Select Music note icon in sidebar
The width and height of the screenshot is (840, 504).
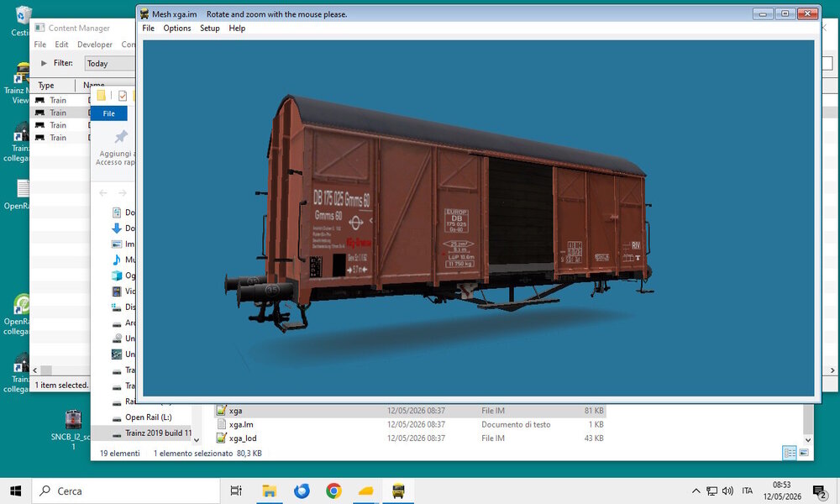[116, 260]
